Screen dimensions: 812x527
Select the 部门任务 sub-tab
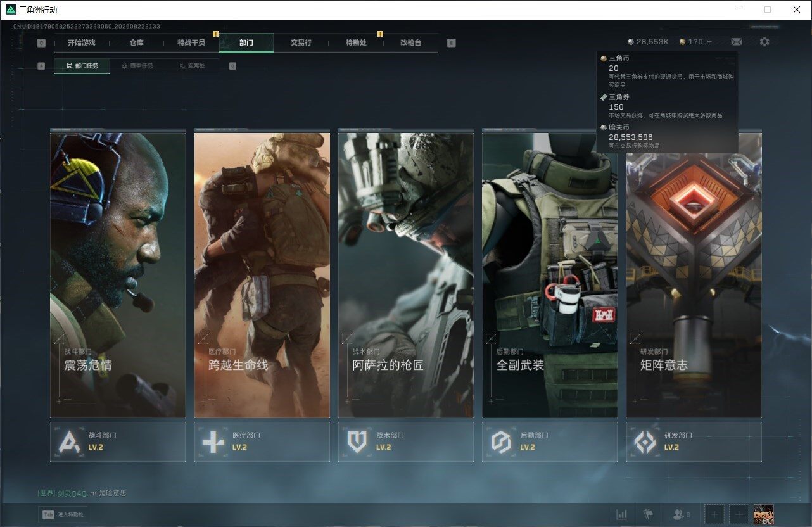82,66
